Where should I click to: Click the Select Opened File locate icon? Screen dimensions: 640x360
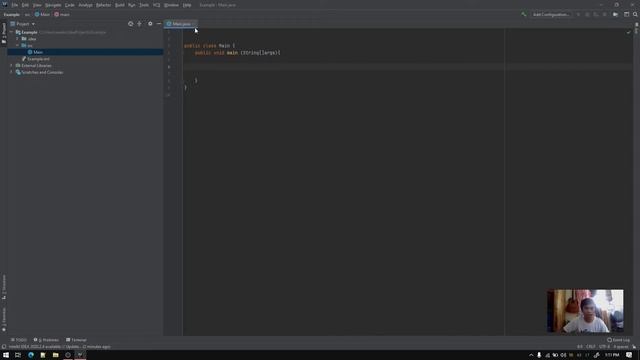(x=131, y=24)
